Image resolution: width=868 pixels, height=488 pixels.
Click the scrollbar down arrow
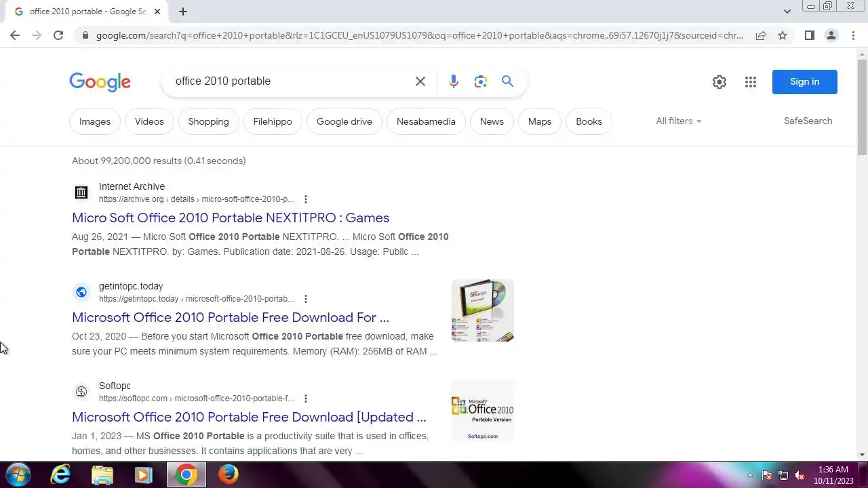coord(862,455)
